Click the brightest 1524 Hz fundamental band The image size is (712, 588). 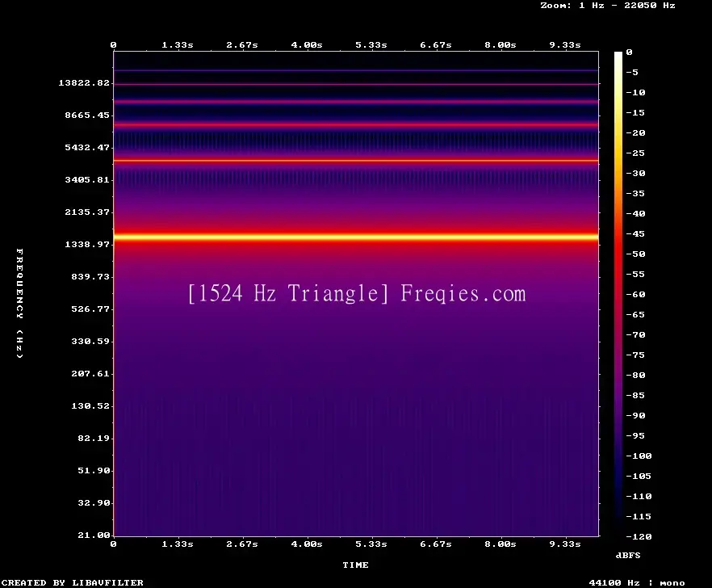point(356,237)
